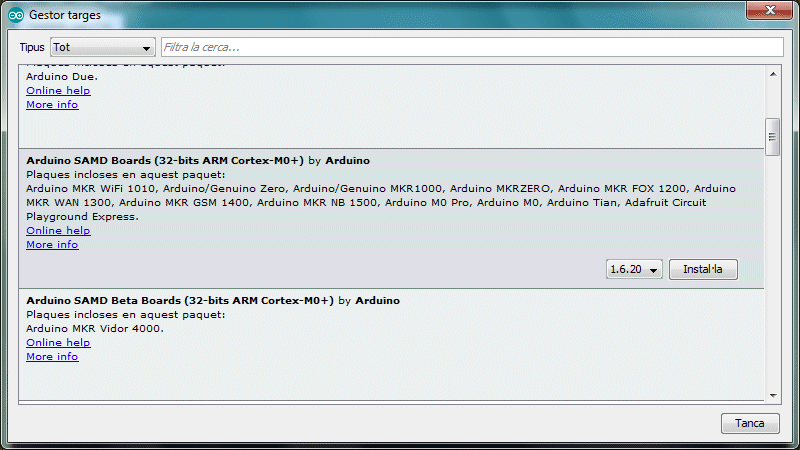Open More info for Arduino Due
The image size is (800, 450).
tap(52, 105)
